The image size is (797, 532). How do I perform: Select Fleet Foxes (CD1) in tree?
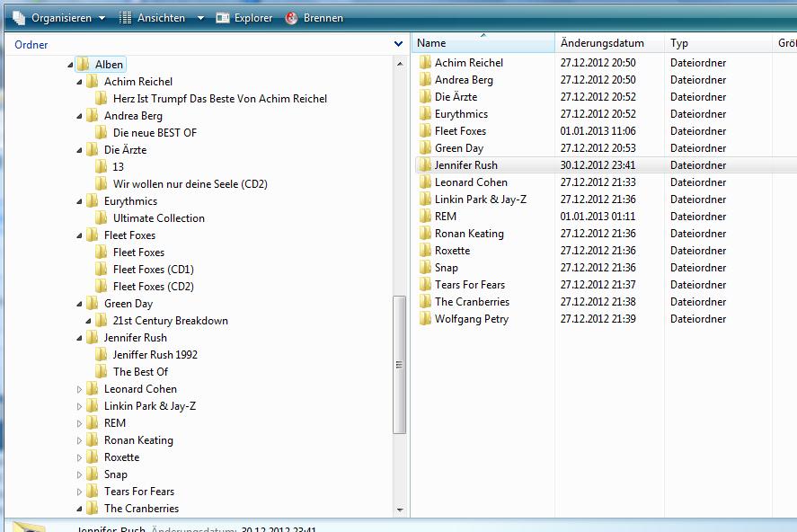145,270
